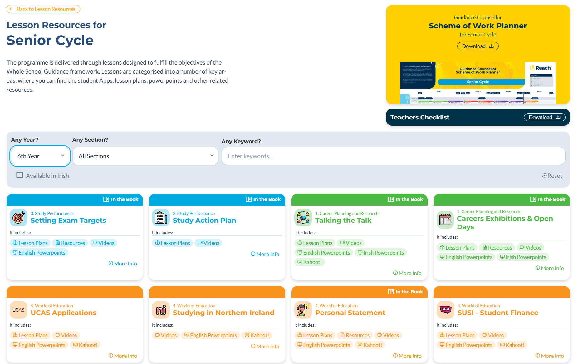Viewport: 588px width, 364px height.
Task: Expand the All Sections dropdown
Action: coord(145,156)
